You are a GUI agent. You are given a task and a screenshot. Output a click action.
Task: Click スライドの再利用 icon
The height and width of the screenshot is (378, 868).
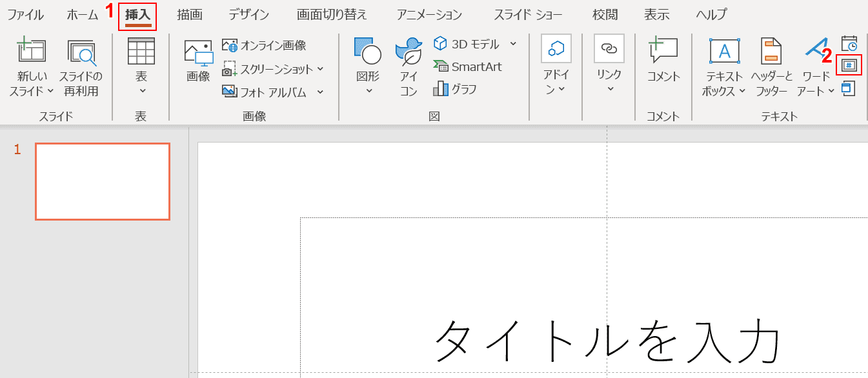[x=81, y=53]
